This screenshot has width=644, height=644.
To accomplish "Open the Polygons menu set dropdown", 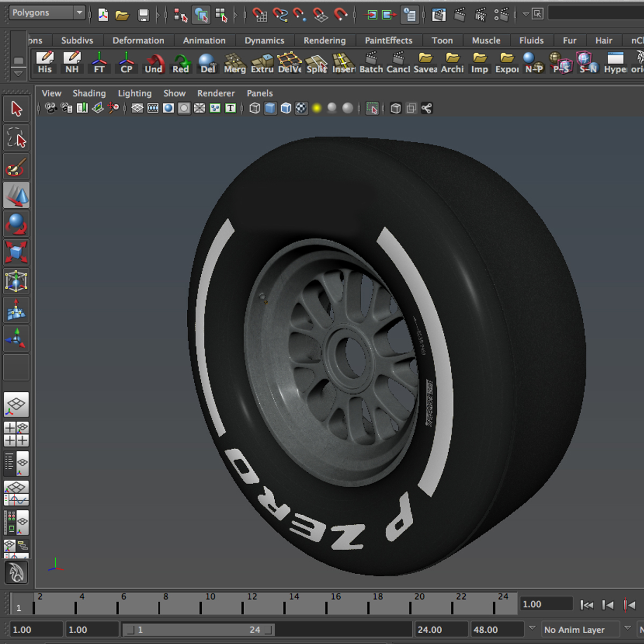I will tap(47, 12).
